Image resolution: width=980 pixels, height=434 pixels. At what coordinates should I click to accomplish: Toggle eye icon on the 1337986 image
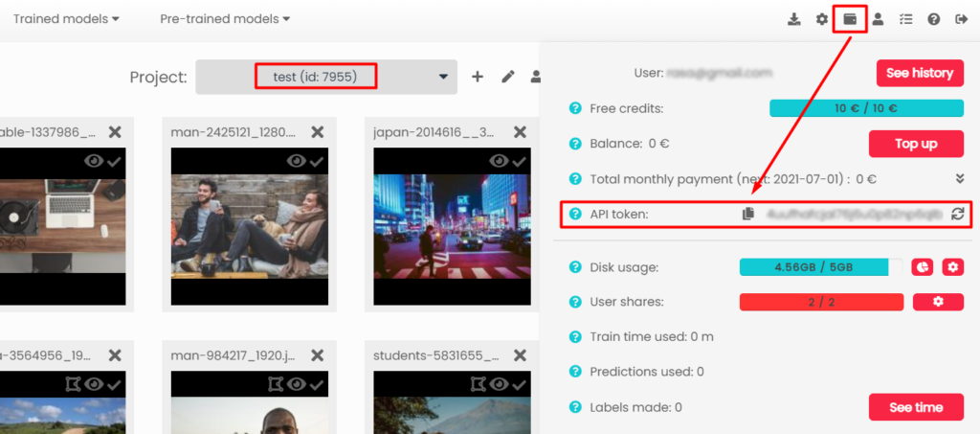coord(94,161)
